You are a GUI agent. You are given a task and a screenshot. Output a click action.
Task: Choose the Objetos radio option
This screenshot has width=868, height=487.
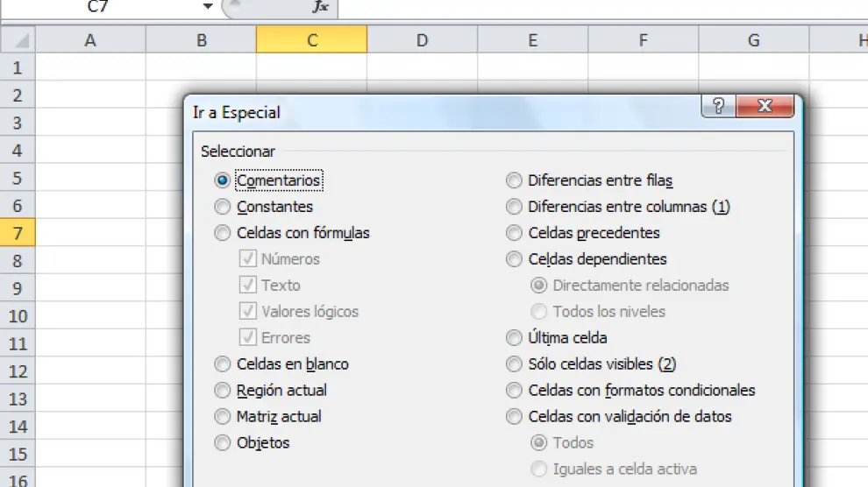click(x=223, y=443)
